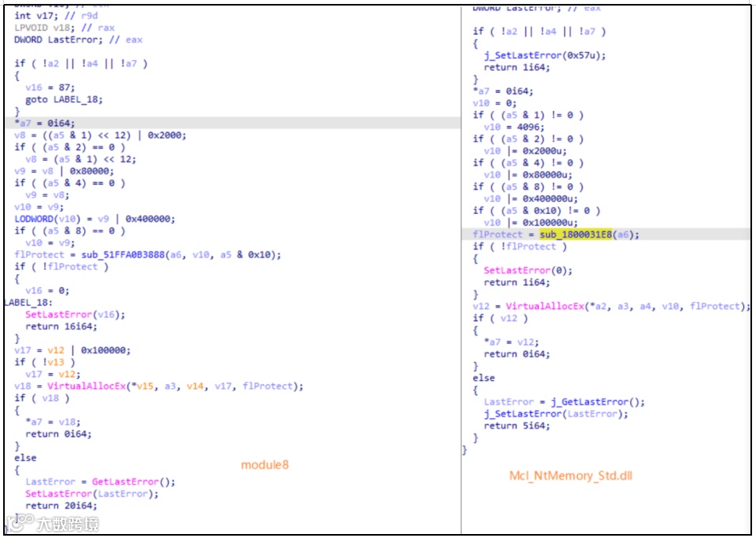Select the 'v9 = v8 | 0x80000;' assignment

pos(64,171)
